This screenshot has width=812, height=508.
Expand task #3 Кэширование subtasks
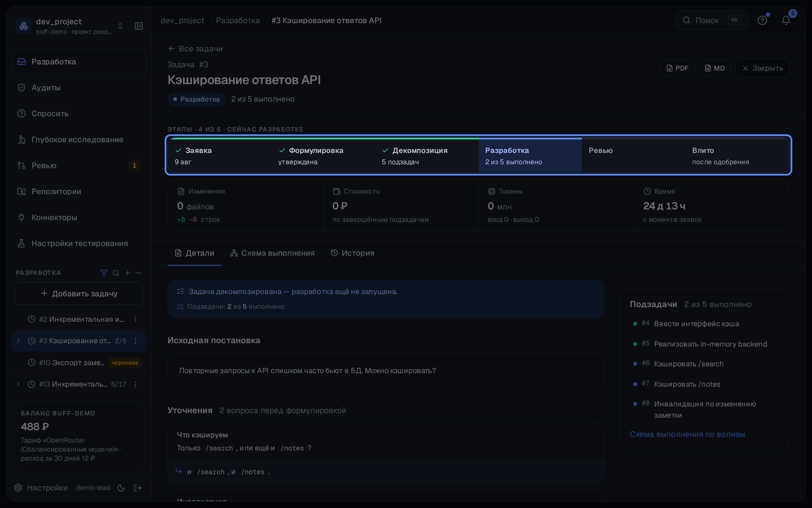pos(18,341)
